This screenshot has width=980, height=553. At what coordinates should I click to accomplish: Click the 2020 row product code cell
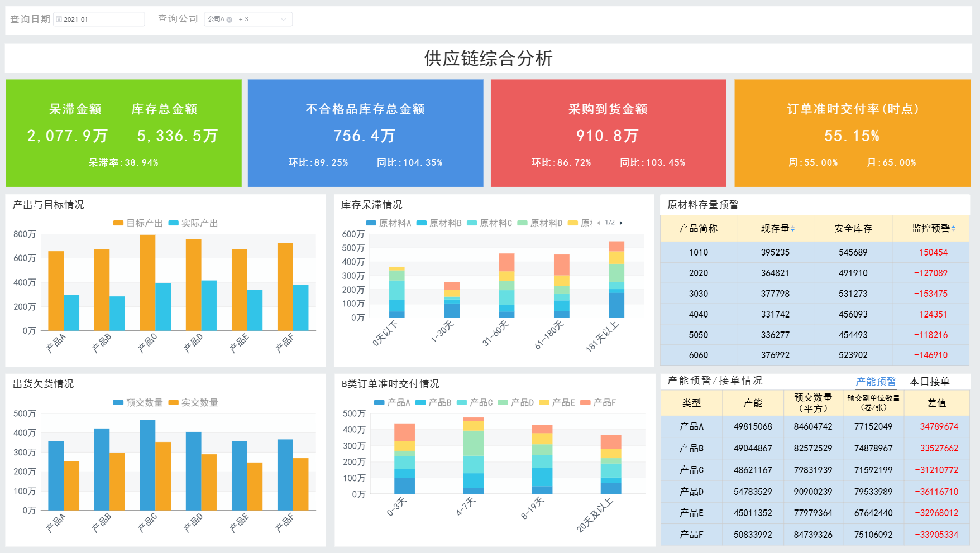(699, 273)
